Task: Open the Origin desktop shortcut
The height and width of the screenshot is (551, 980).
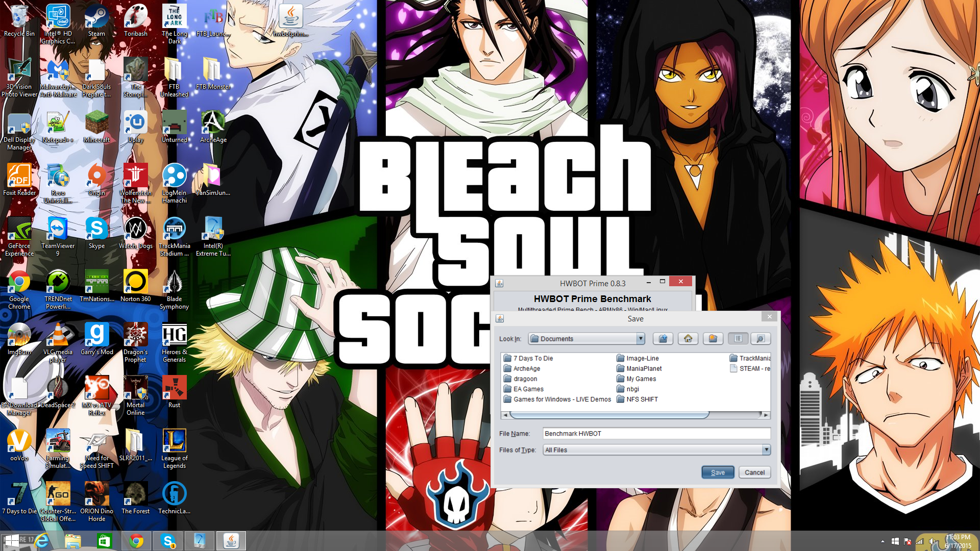Action: pyautogui.click(x=96, y=180)
